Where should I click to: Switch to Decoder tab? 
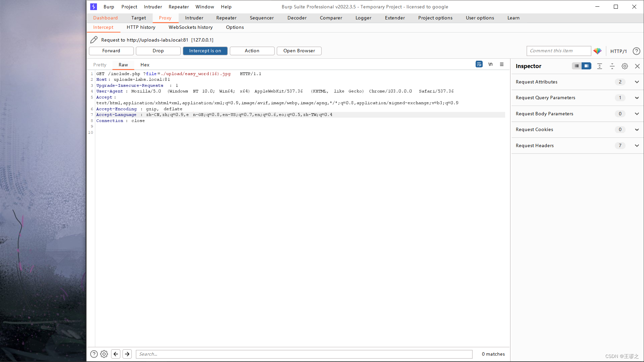pyautogui.click(x=297, y=18)
